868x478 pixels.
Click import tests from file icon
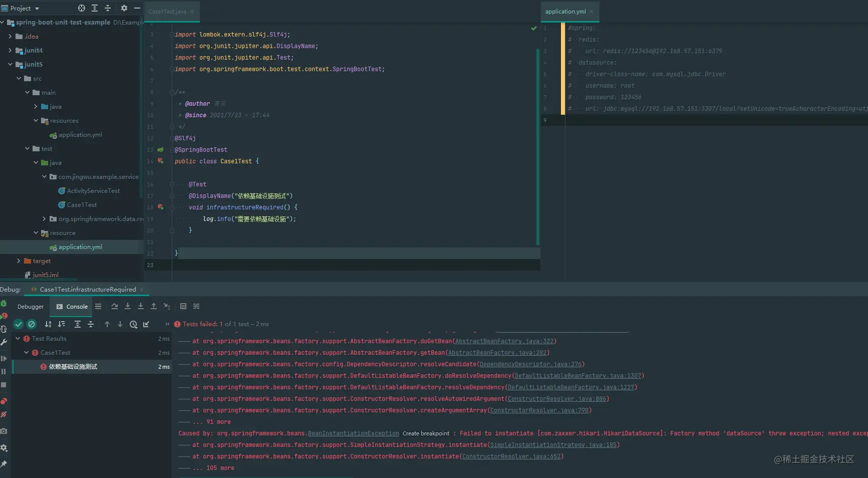click(146, 324)
